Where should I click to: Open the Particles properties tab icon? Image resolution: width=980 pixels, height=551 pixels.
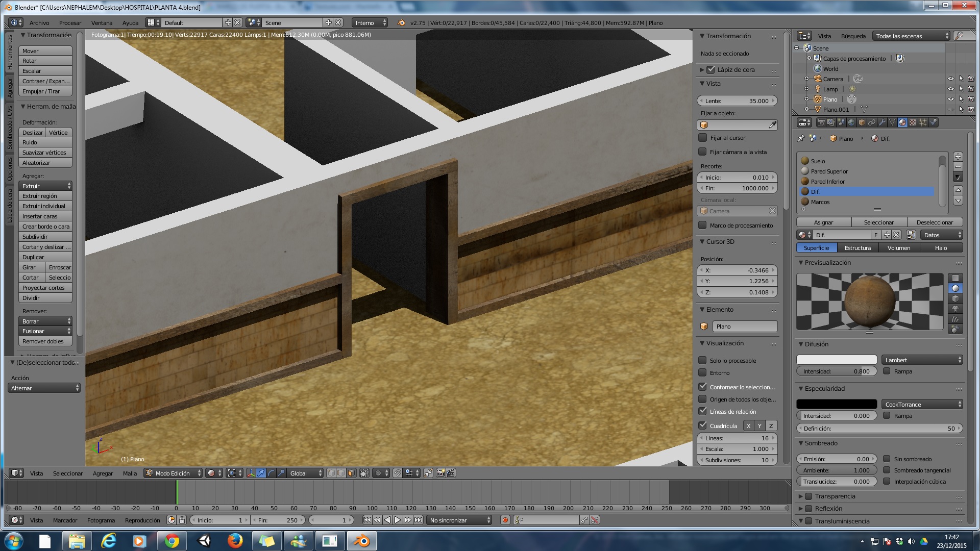[923, 122]
